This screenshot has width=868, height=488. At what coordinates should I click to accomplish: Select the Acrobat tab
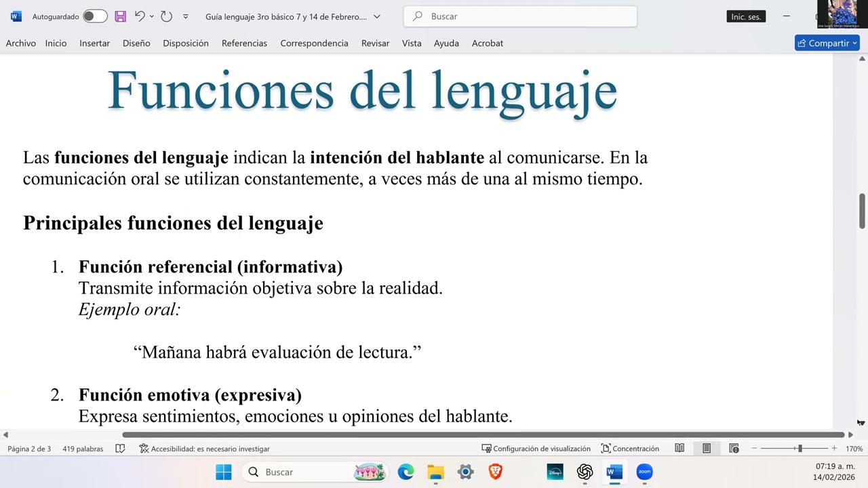point(488,43)
